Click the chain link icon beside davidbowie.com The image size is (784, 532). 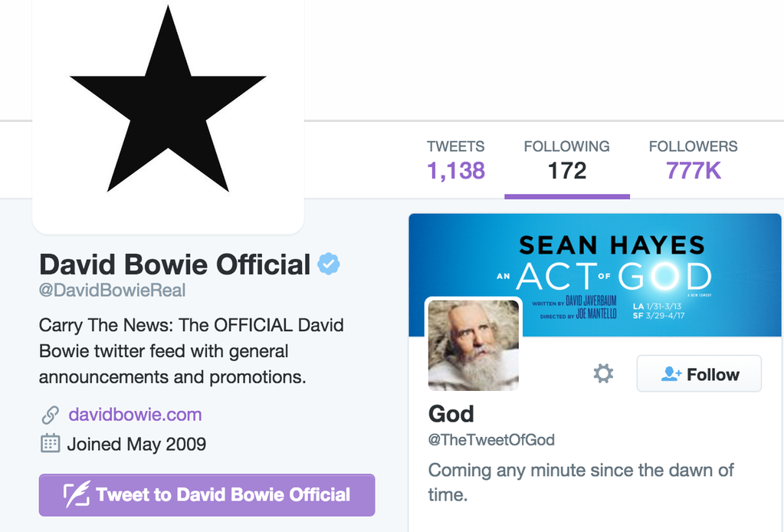[x=49, y=414]
